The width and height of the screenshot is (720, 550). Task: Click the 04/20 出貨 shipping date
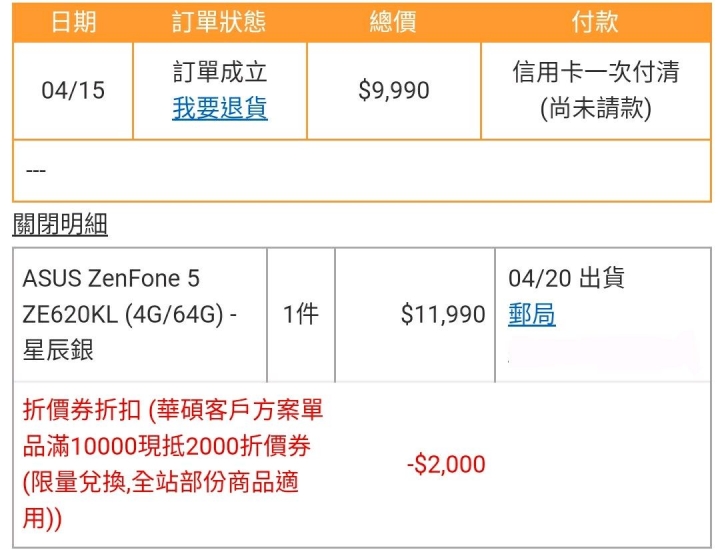pos(566,278)
